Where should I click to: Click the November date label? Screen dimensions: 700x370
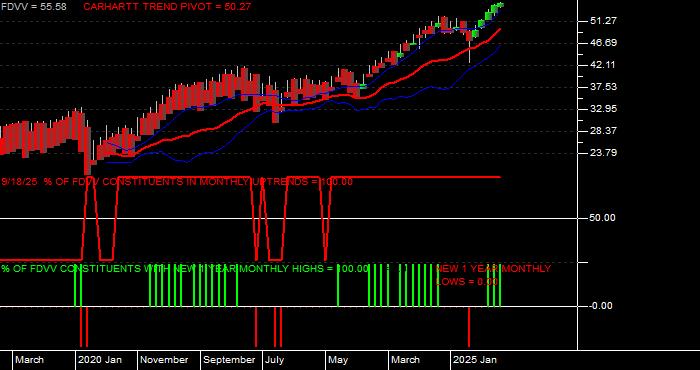click(164, 360)
